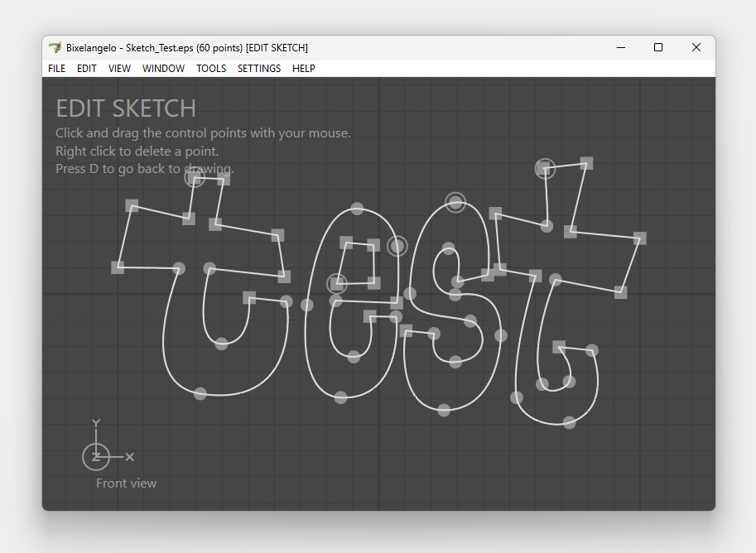The image size is (756, 553).
Task: Select the ringed point atop the first T
Action: pos(195,177)
